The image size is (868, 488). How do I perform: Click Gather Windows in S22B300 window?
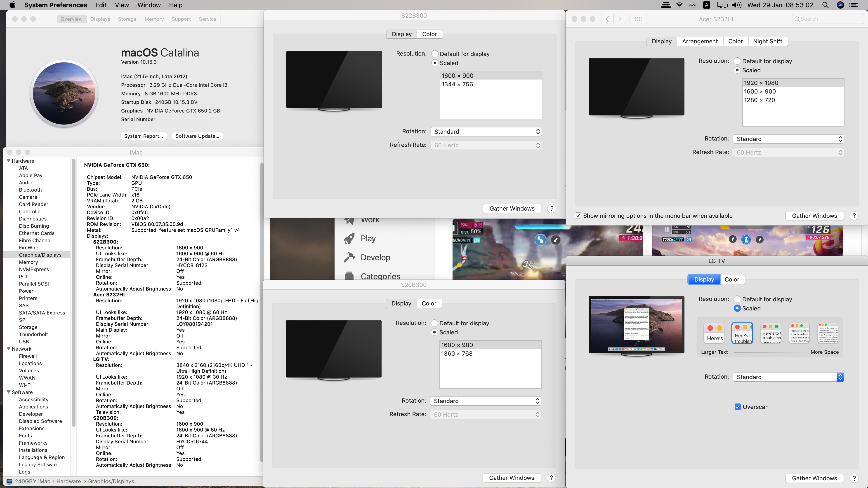[512, 209]
